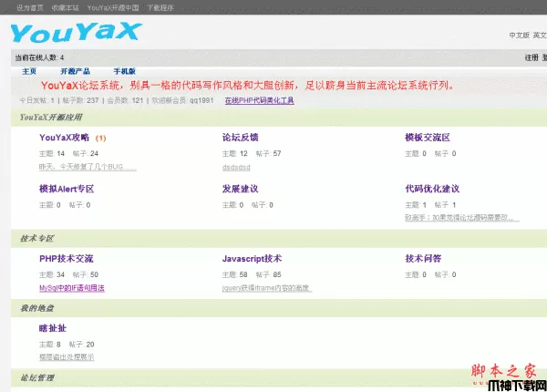Open the 瞎扯扯 forum board

(53, 328)
